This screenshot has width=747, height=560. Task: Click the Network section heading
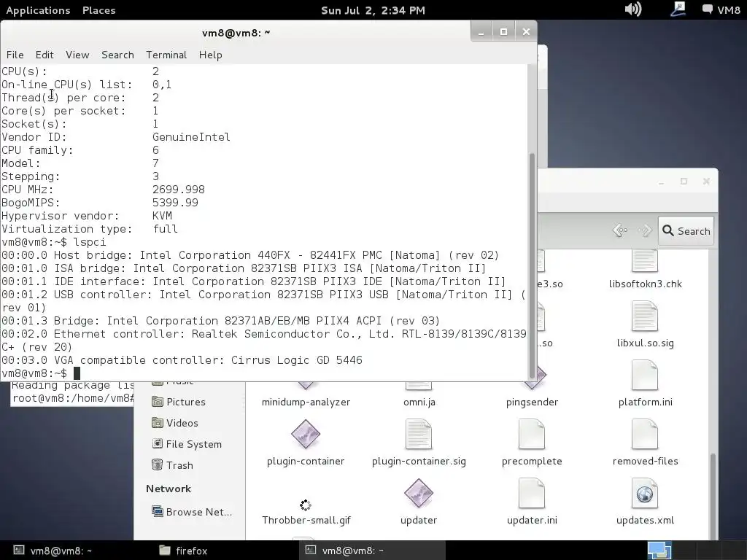169,489
